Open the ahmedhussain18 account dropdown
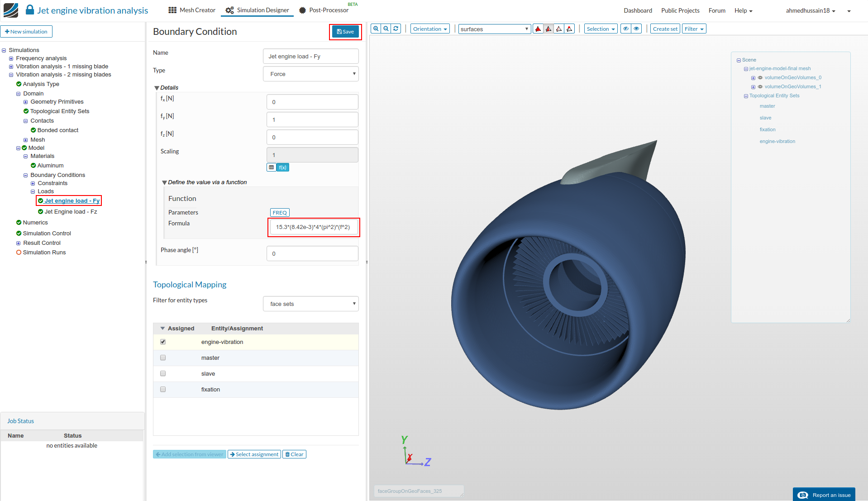This screenshot has width=868, height=501. [811, 10]
